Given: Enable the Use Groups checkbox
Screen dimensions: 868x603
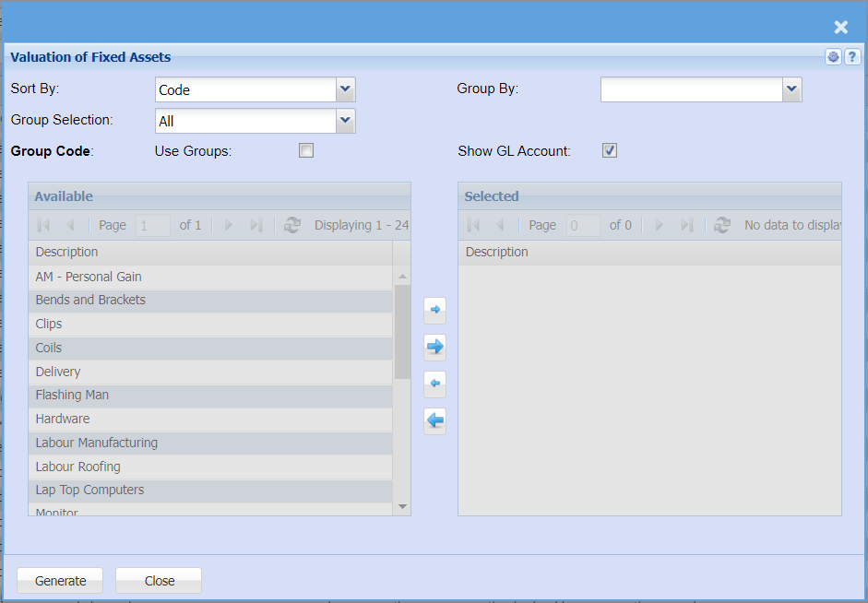Looking at the screenshot, I should [306, 150].
